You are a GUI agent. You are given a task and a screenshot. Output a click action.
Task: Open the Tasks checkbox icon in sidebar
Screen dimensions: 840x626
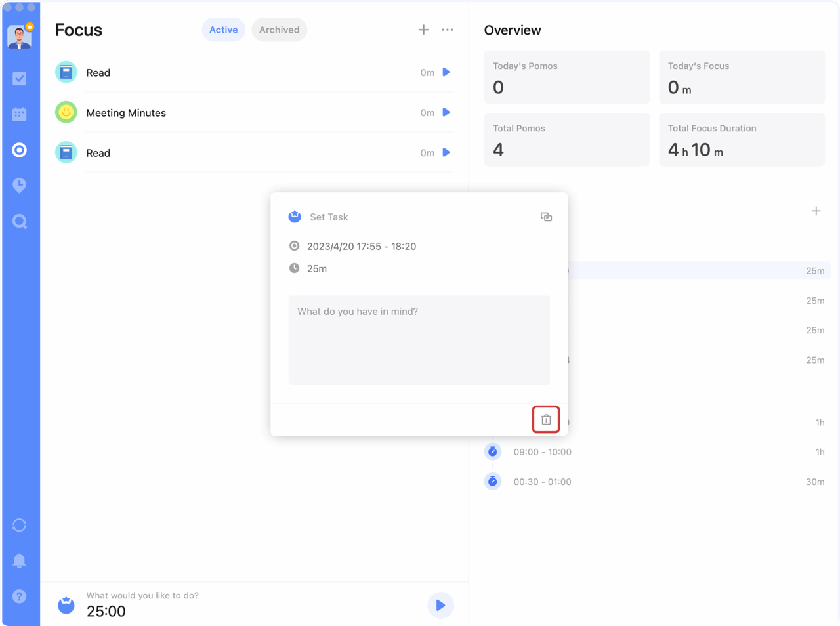click(20, 79)
